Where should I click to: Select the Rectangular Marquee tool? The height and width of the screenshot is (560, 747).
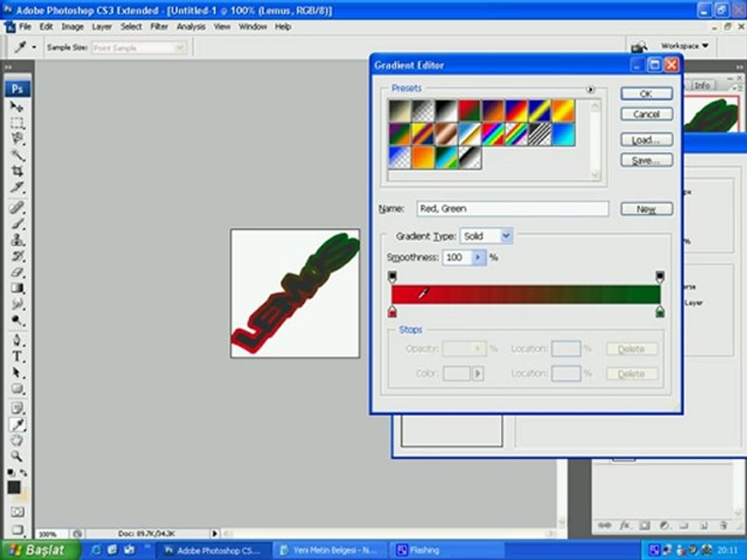coord(17,122)
